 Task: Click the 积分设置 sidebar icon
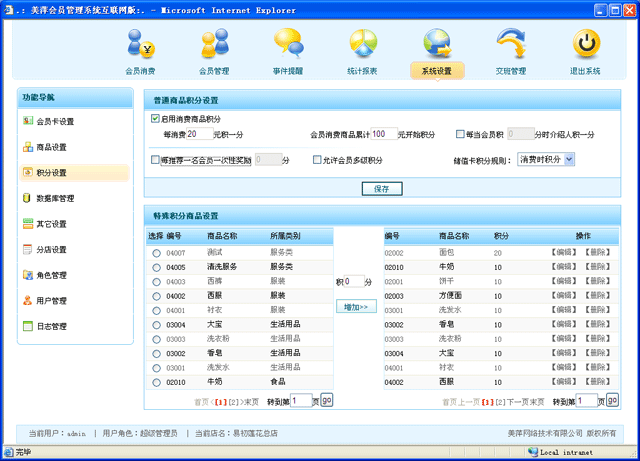pyautogui.click(x=28, y=172)
